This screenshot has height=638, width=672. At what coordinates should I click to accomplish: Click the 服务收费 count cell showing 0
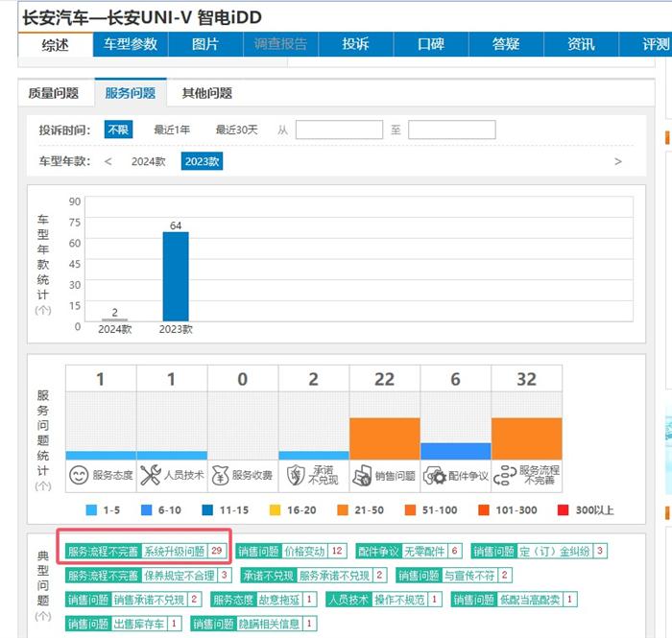[243, 379]
